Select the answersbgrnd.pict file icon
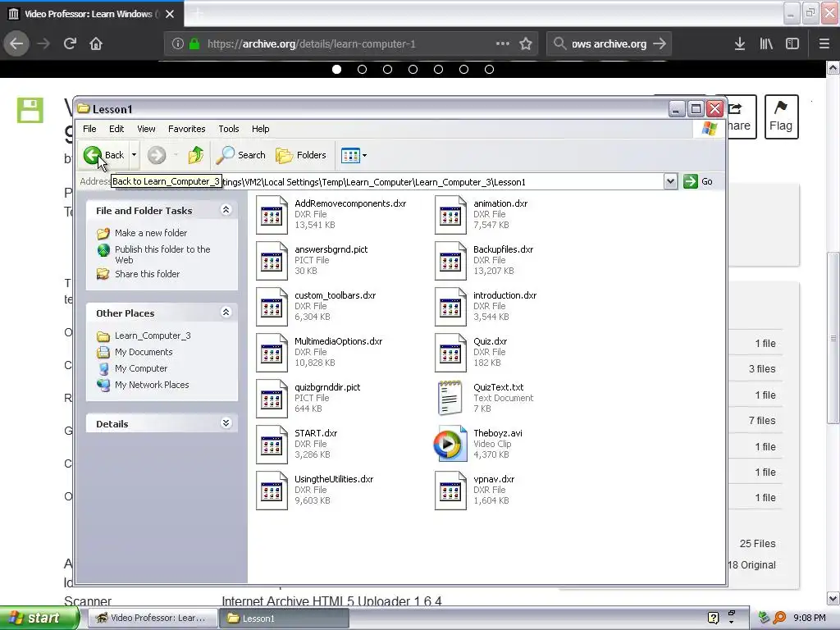The width and height of the screenshot is (840, 630). 272,261
